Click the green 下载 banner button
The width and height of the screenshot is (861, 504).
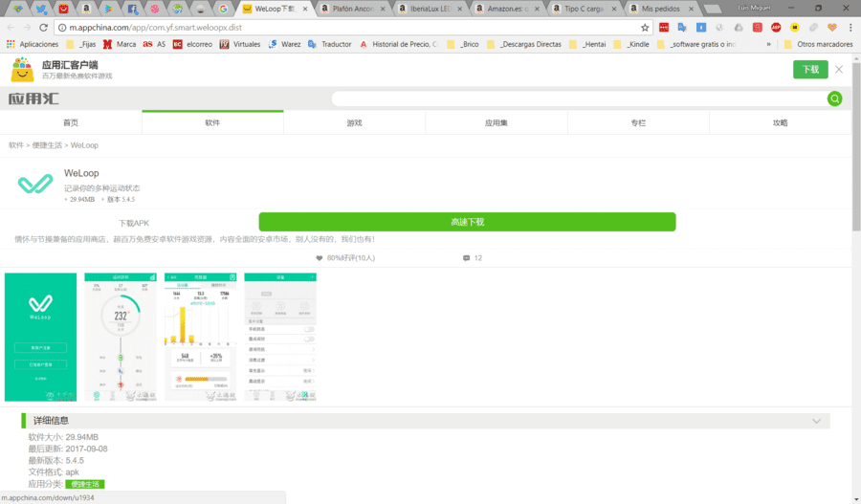810,69
